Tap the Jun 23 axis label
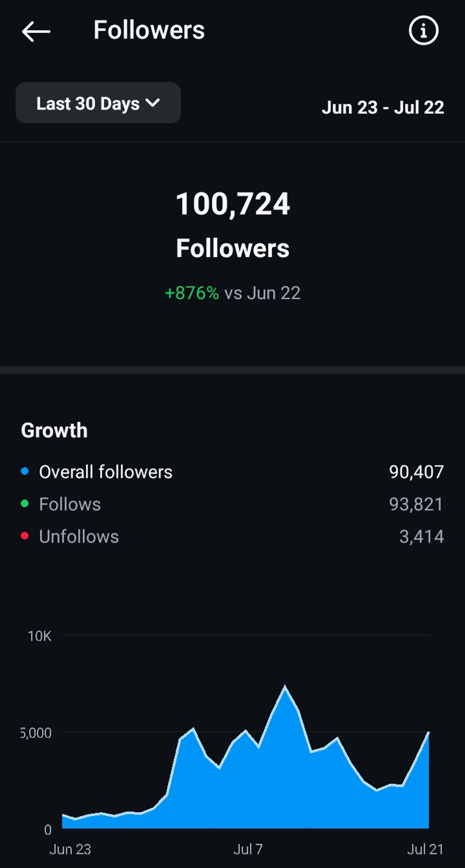The image size is (465, 868). coord(70,849)
